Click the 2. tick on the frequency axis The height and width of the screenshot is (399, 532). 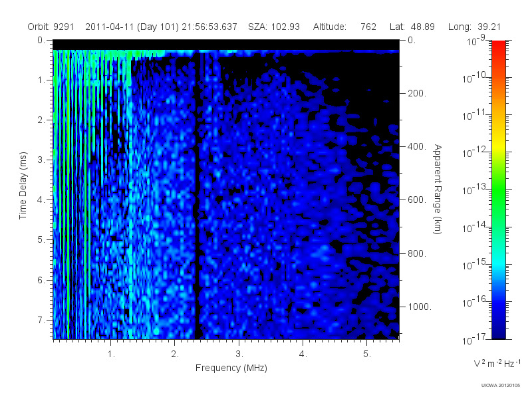click(x=175, y=354)
